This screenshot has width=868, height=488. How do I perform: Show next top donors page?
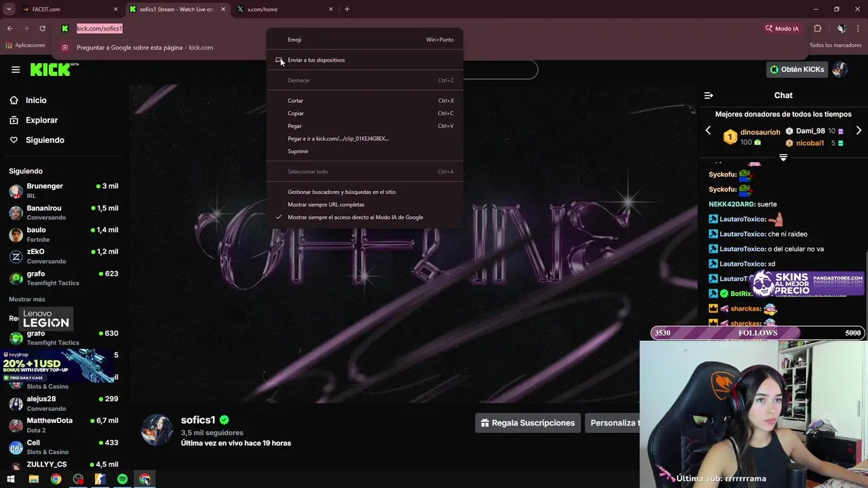pyautogui.click(x=859, y=130)
